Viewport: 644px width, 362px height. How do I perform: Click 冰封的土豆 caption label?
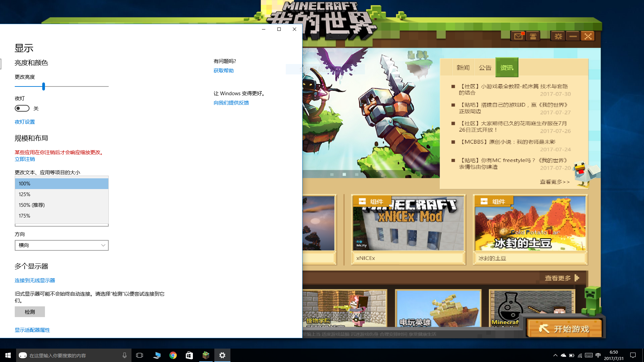point(492,258)
